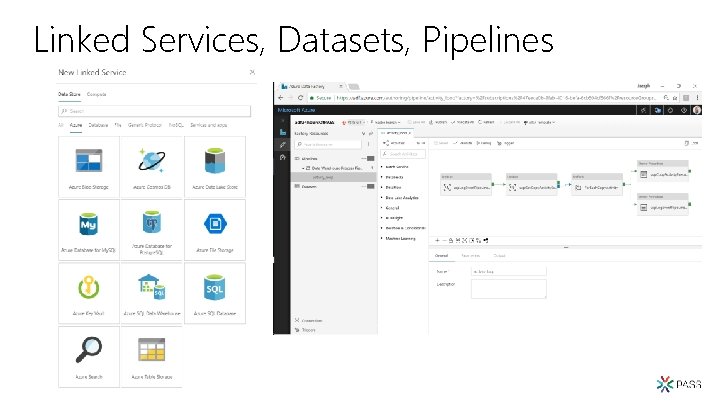
Task: Pick the Azure File Storage tile
Action: [215, 230]
